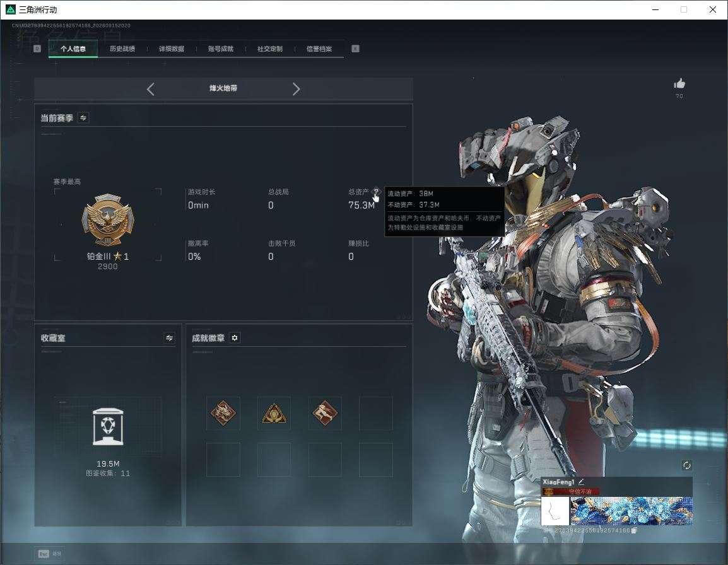
Task: Select the dragon achievement badge
Action: [223, 413]
